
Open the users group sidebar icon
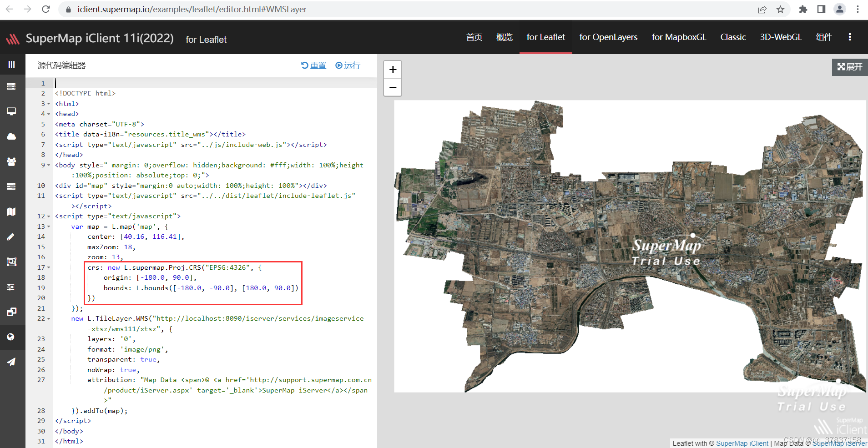(x=12, y=161)
